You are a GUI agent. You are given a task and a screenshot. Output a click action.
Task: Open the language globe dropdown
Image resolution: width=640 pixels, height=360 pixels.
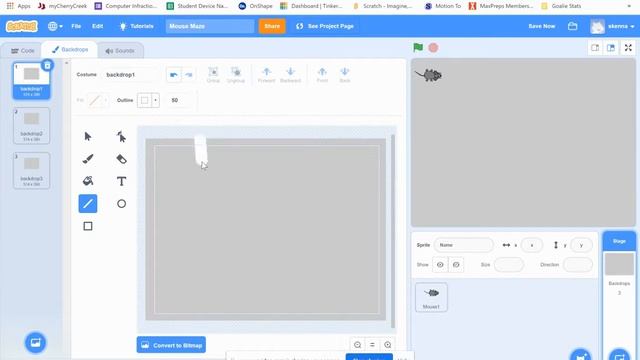click(55, 26)
